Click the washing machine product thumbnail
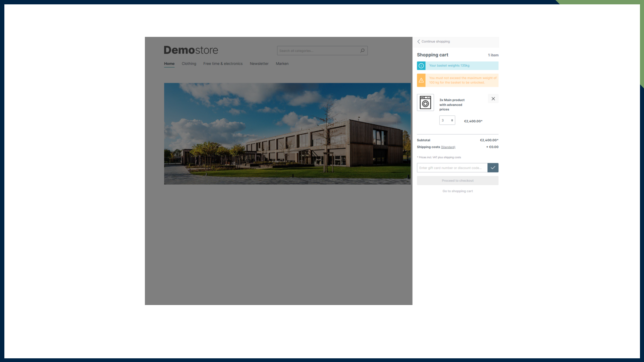 pos(425,103)
